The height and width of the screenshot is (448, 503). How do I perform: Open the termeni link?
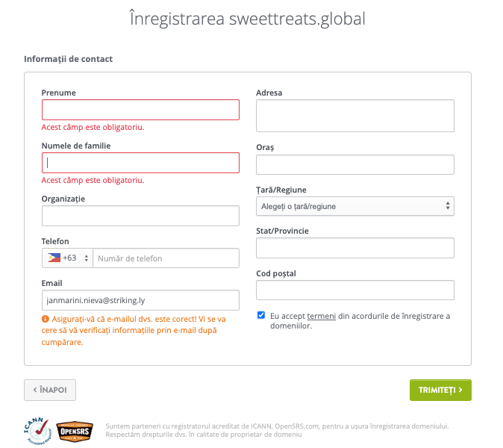[321, 316]
